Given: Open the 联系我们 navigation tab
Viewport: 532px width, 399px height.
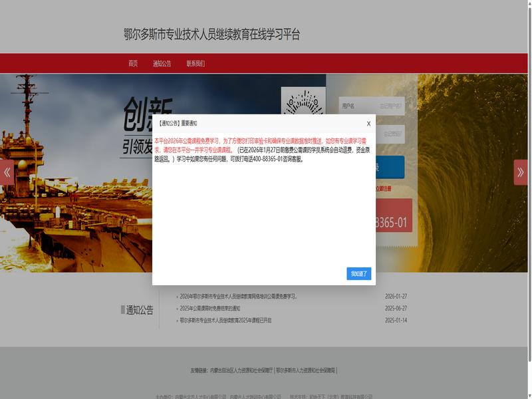Looking at the screenshot, I should tap(196, 64).
